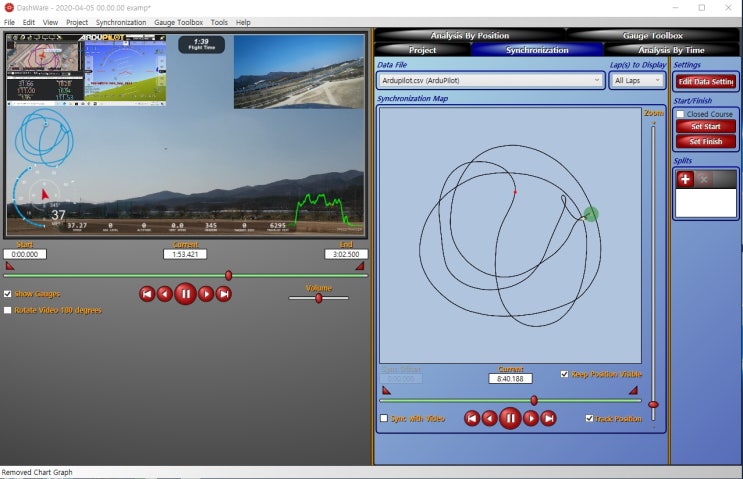Select the Synchronization tab
Image resolution: width=743 pixels, height=479 pixels.
click(537, 50)
